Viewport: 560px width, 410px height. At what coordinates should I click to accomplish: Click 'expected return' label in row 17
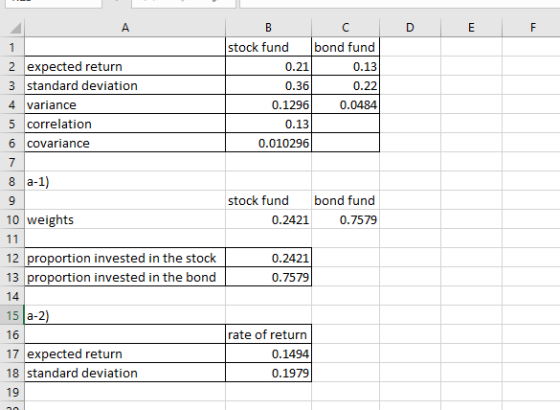pyautogui.click(x=125, y=354)
